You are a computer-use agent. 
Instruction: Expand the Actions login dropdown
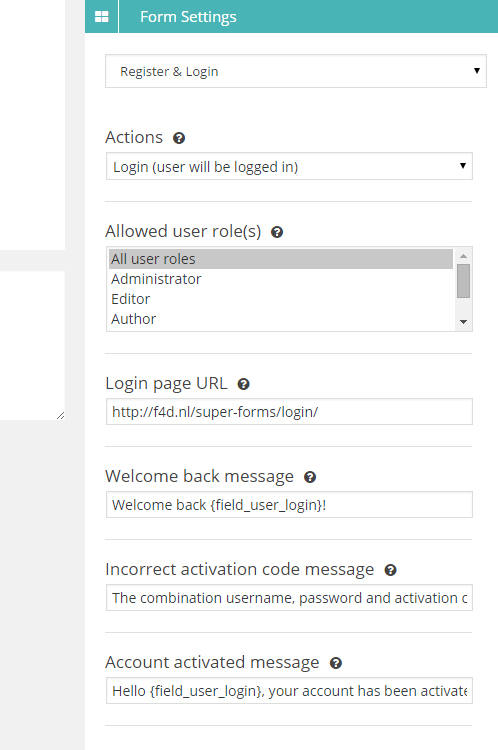[289, 166]
